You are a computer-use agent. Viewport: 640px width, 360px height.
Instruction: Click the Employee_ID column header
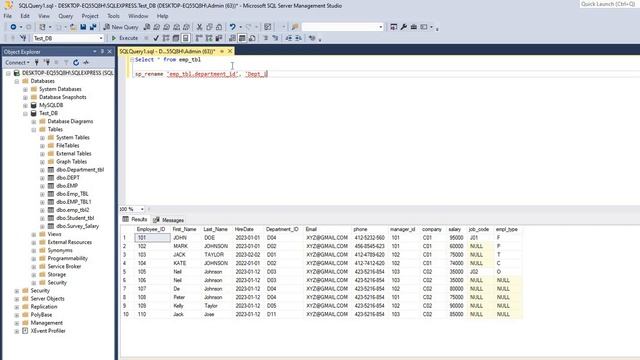coord(151,229)
